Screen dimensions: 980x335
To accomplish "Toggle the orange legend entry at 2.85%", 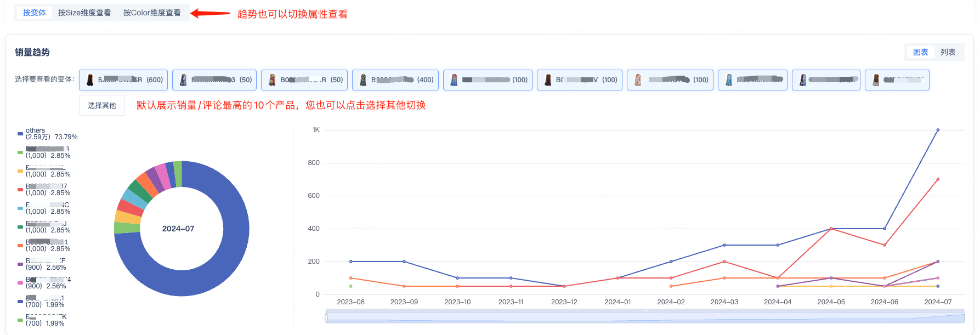I will click(x=44, y=246).
